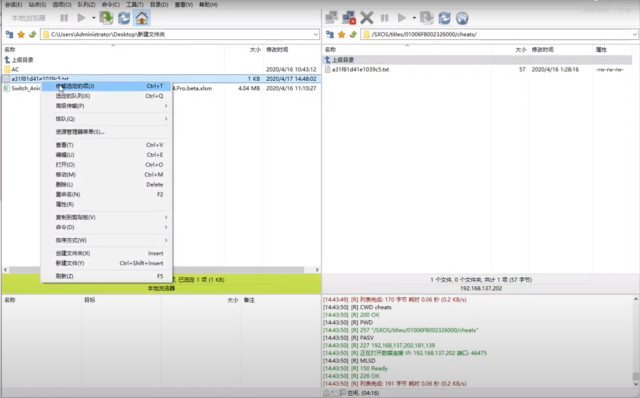This screenshot has width=640, height=398.
Task: Open the local path dropdown arrow
Action: [316, 34]
